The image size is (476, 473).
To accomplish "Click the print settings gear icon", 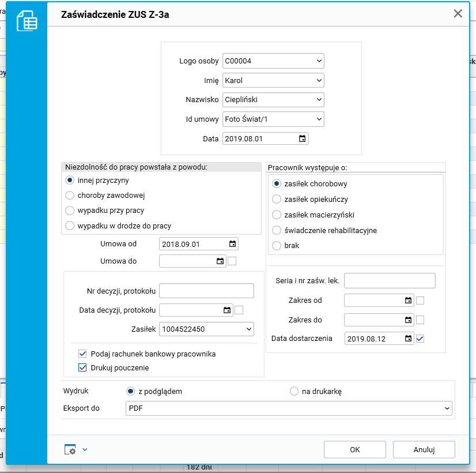I will [70, 449].
